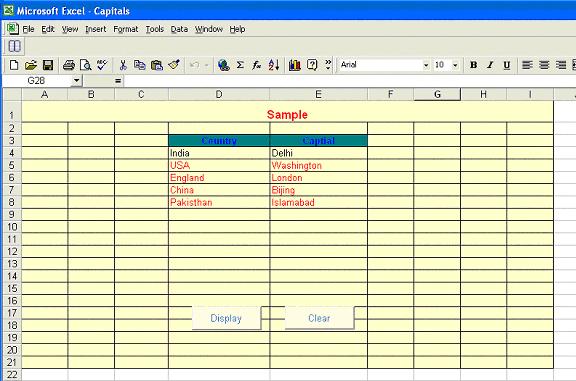Image resolution: width=576 pixels, height=381 pixels.
Task: Cut selection using the scissors icon
Action: pos(123,65)
